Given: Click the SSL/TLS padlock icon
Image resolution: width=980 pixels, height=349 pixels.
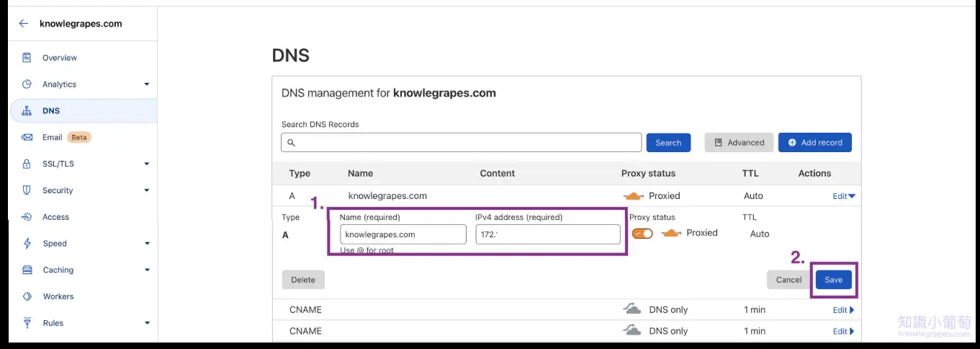Looking at the screenshot, I should [x=27, y=164].
